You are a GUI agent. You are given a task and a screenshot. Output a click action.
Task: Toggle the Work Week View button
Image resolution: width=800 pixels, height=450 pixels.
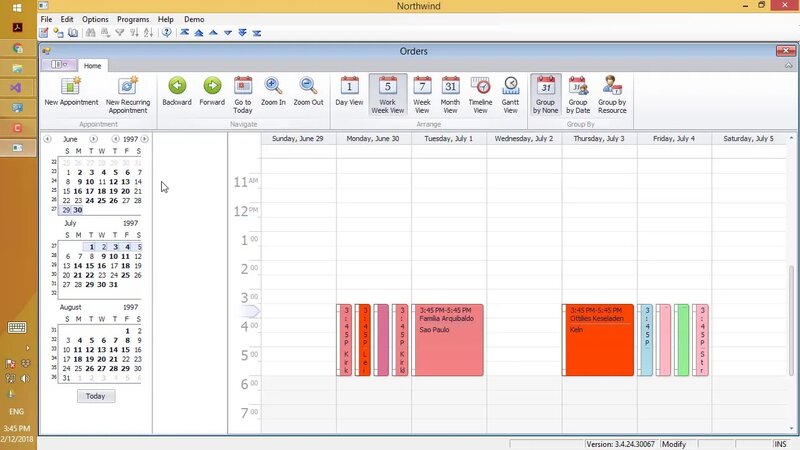[388, 95]
